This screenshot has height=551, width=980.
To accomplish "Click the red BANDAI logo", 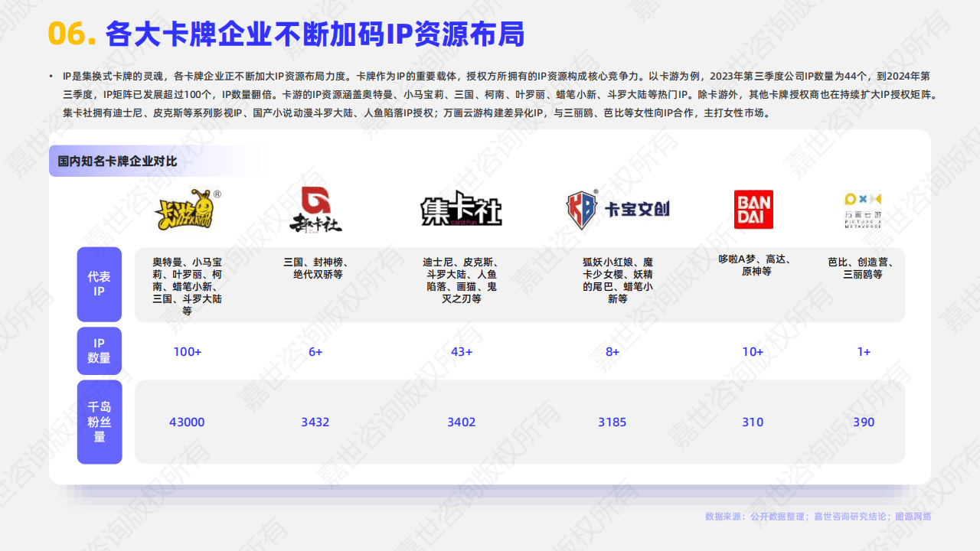I will pyautogui.click(x=753, y=208).
